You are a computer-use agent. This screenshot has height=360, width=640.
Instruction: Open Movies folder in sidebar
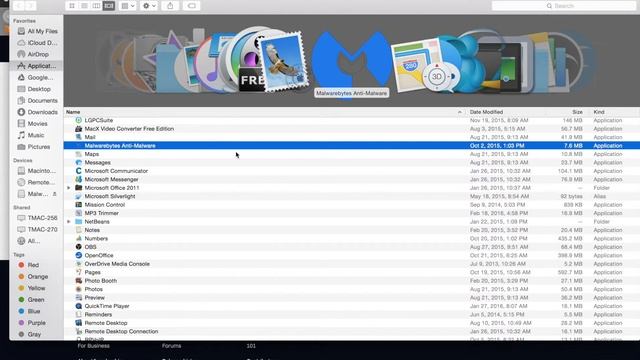pyautogui.click(x=33, y=123)
